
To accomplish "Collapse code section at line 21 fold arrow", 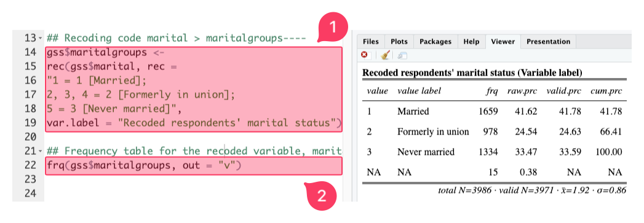I will pyautogui.click(x=40, y=152).
